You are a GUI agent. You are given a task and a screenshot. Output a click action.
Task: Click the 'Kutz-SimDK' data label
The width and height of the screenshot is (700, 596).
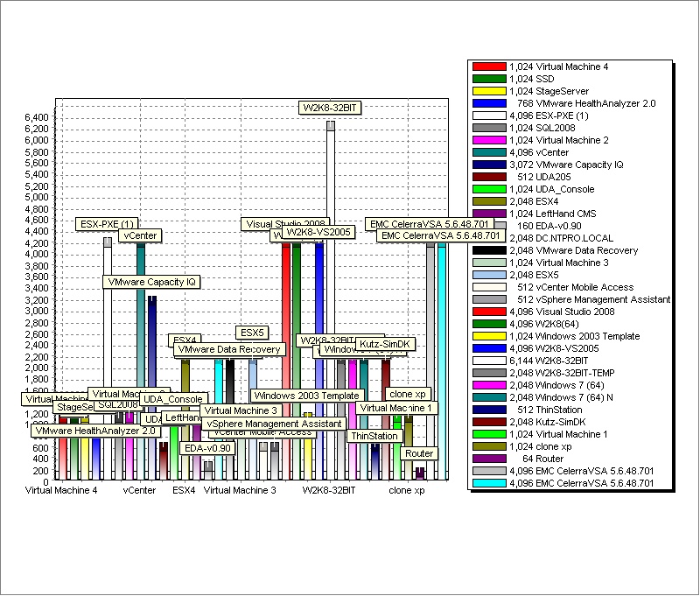pyautogui.click(x=385, y=344)
